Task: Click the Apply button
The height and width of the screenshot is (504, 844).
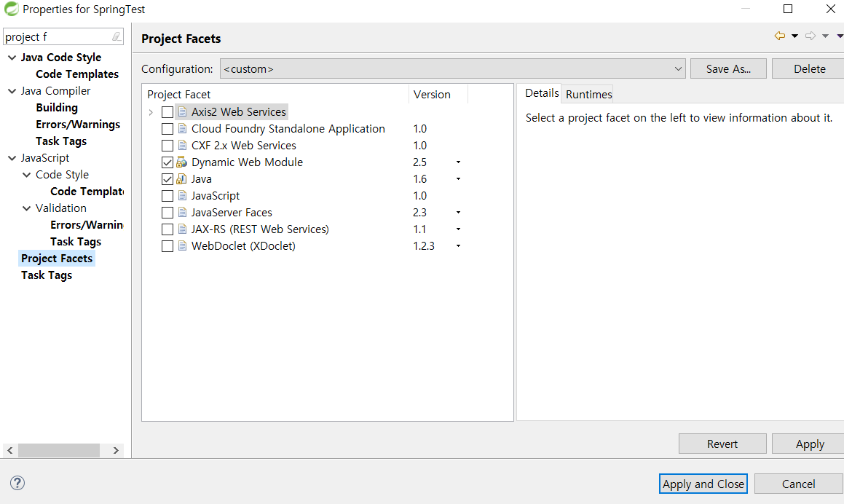Action: tap(809, 444)
